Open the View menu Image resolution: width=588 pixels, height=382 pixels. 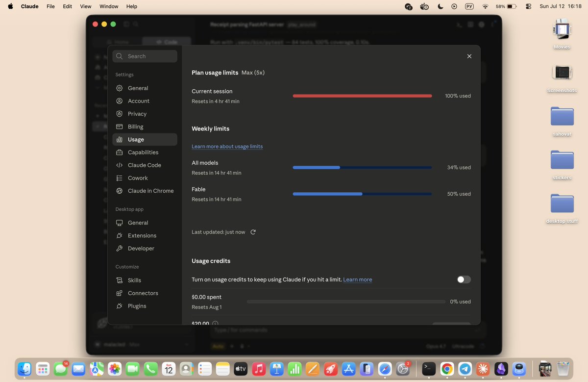(x=86, y=6)
